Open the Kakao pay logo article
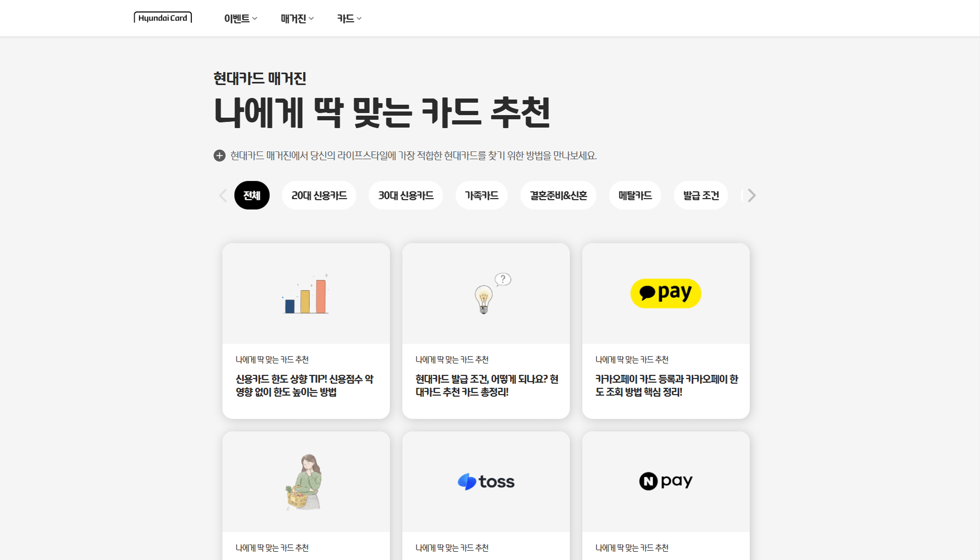The image size is (980, 560). [x=666, y=293]
